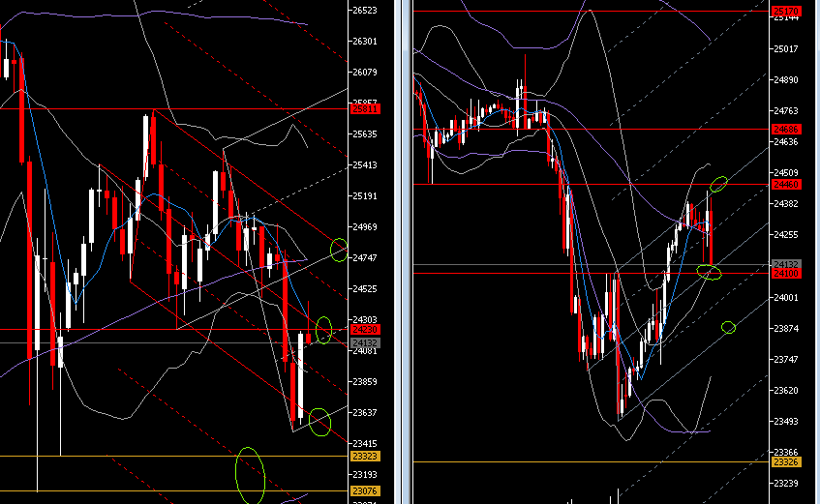Click the 23859 price axis value
Screen dimensions: 820x504
click(365, 382)
